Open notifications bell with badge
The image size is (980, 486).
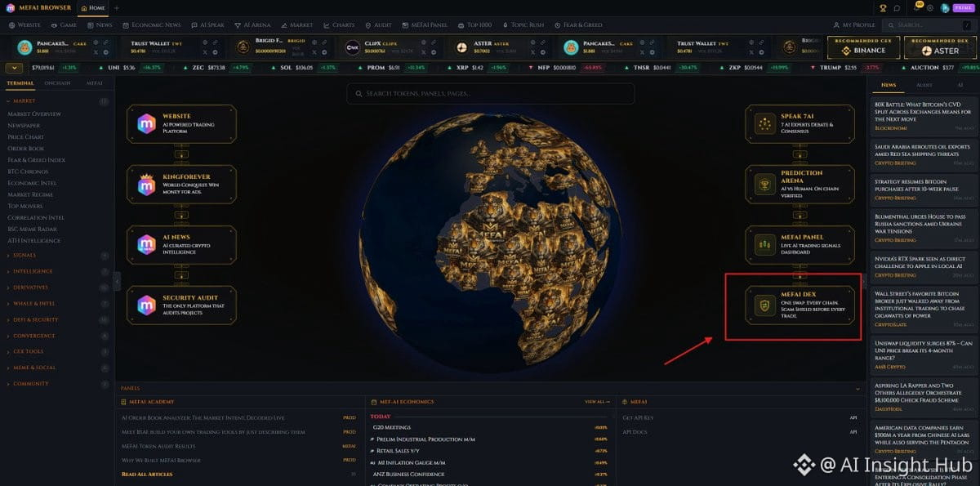point(918,7)
